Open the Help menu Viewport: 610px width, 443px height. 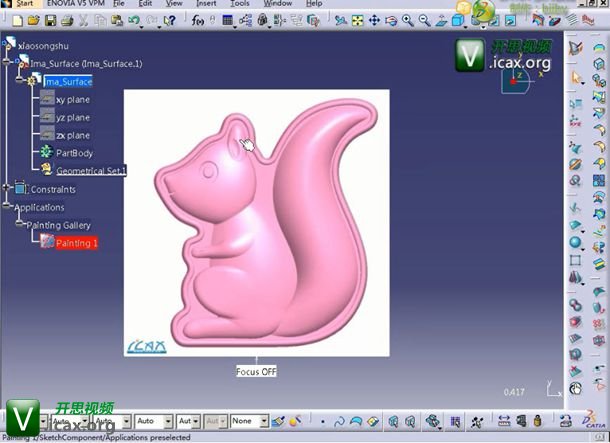click(x=314, y=4)
